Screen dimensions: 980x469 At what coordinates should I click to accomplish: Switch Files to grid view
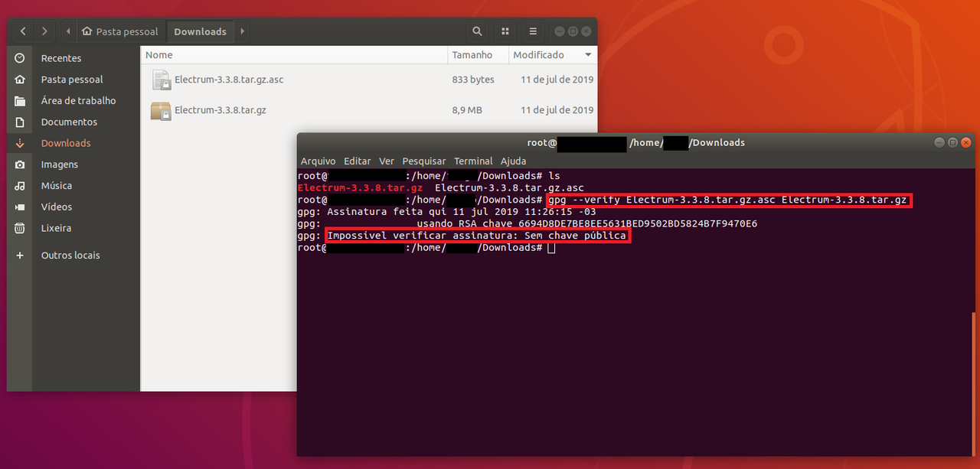[x=505, y=31]
